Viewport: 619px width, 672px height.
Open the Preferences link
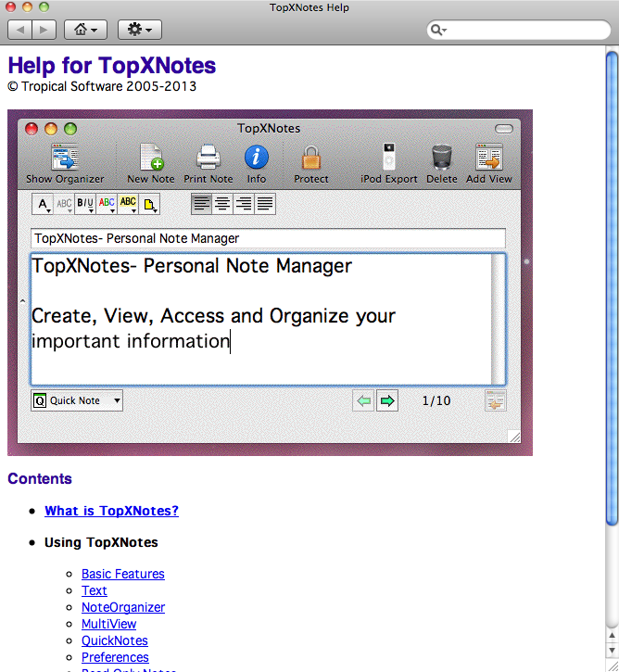115,657
